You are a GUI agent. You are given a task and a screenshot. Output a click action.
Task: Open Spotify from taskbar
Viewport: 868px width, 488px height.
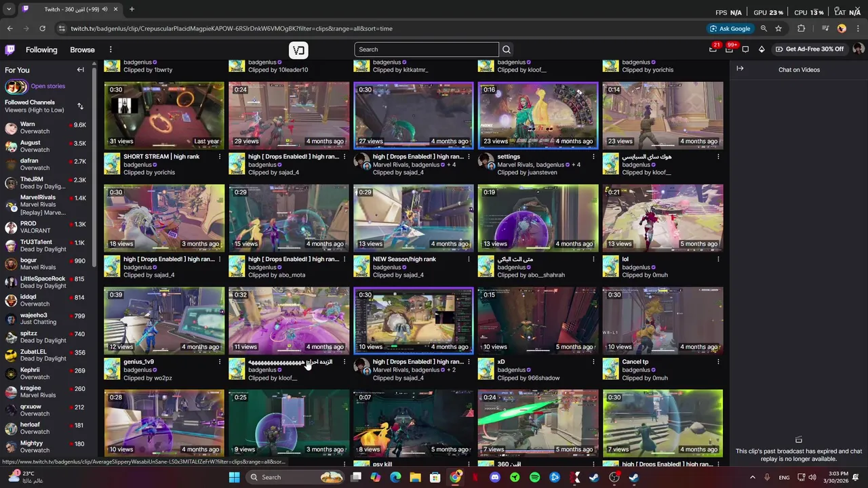click(534, 477)
